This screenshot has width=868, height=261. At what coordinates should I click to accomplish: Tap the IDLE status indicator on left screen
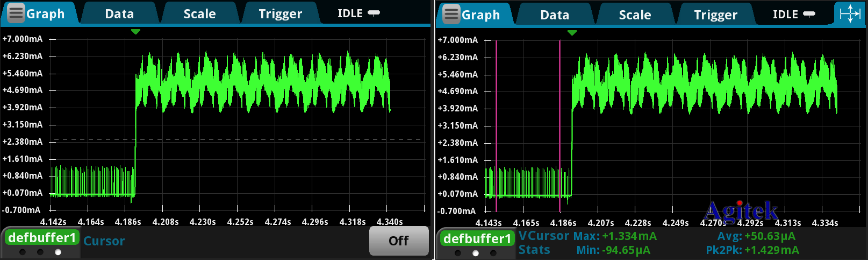[358, 13]
